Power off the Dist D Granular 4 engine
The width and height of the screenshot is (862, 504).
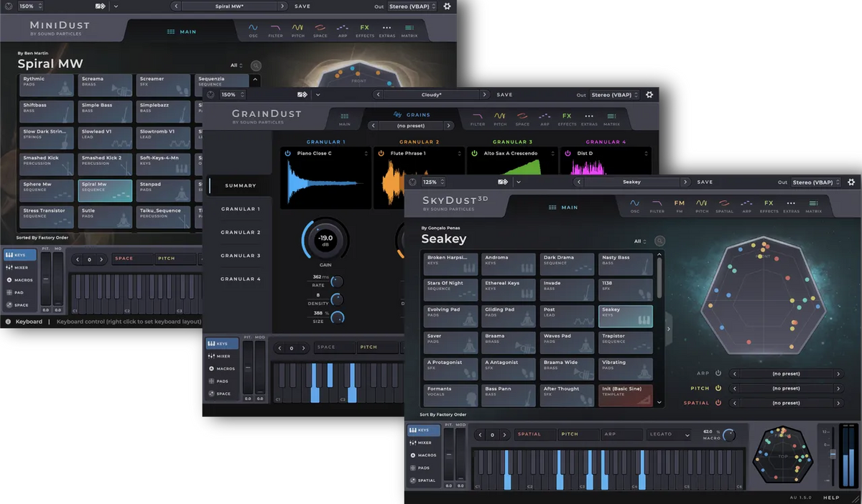coord(567,153)
